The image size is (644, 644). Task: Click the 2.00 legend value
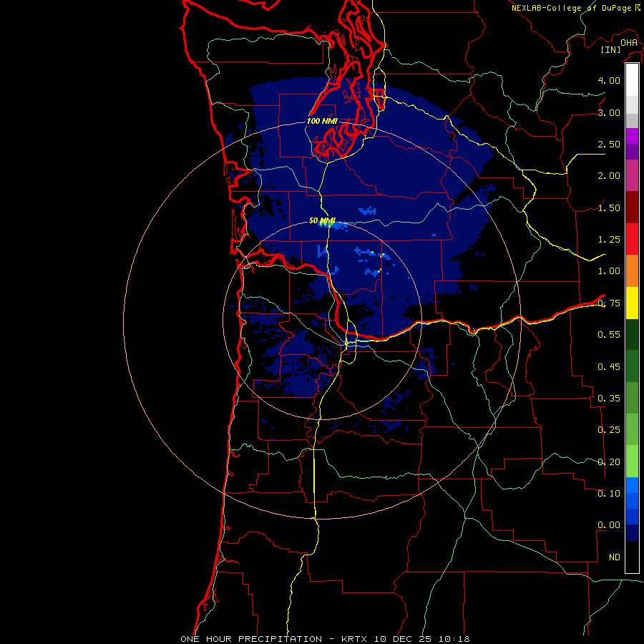(x=609, y=176)
